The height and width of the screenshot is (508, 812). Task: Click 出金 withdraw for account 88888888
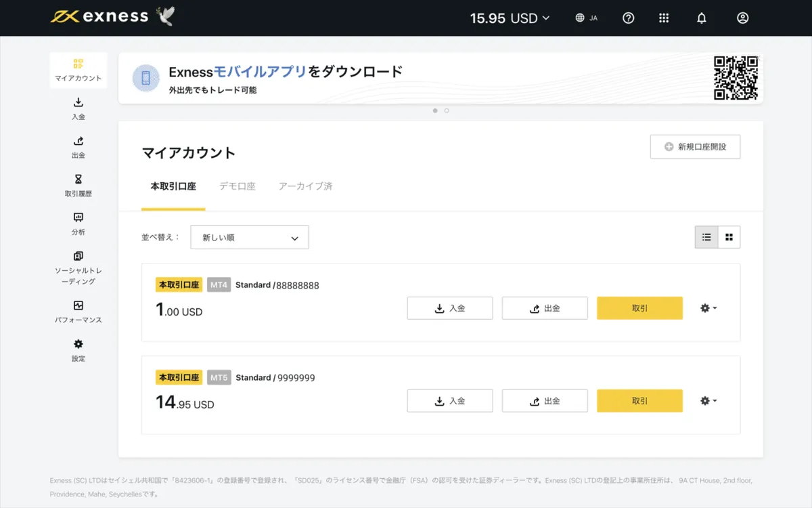pyautogui.click(x=545, y=308)
